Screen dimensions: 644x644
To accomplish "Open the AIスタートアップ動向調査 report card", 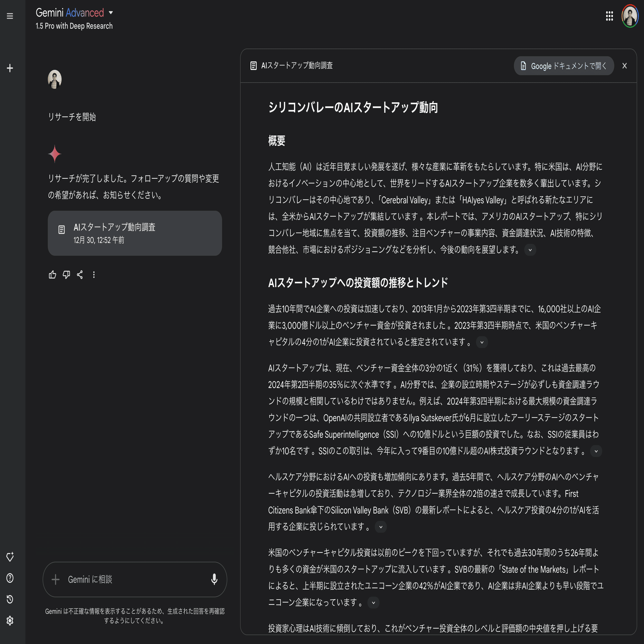I will click(135, 233).
